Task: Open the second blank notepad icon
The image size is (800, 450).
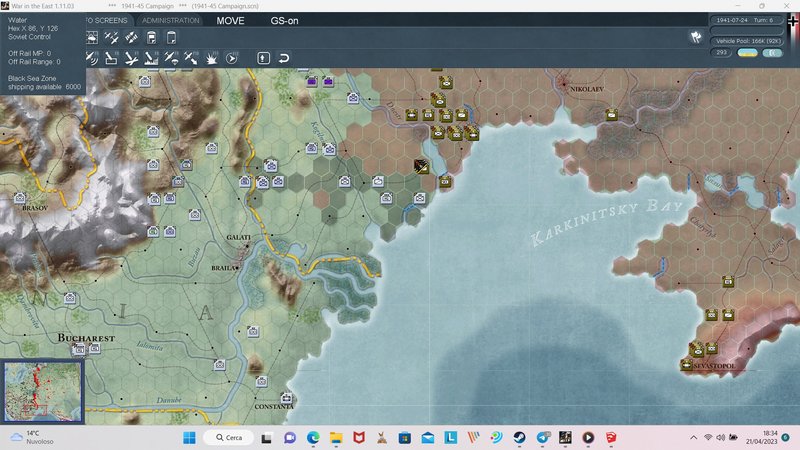Action: (171, 37)
